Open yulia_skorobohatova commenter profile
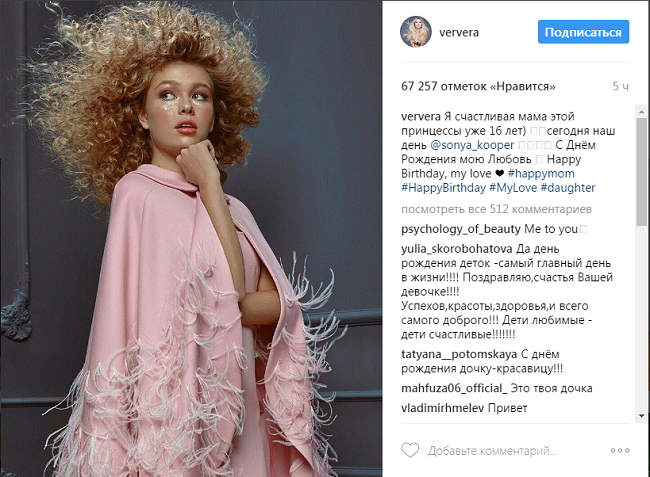This screenshot has width=650, height=477. 457,249
